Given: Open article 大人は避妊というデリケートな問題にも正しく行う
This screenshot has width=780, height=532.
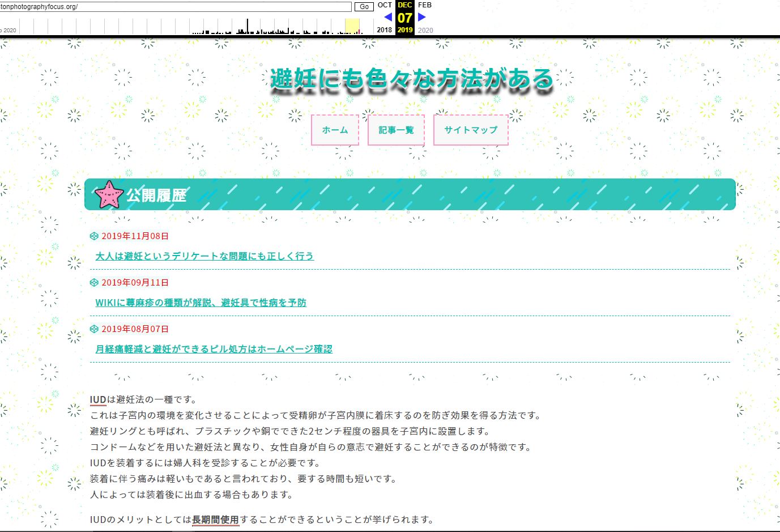Looking at the screenshot, I should (204, 256).
